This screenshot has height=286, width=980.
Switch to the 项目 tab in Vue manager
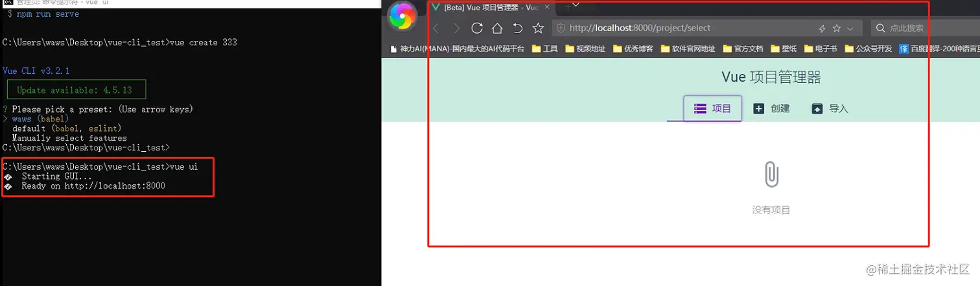(712, 108)
